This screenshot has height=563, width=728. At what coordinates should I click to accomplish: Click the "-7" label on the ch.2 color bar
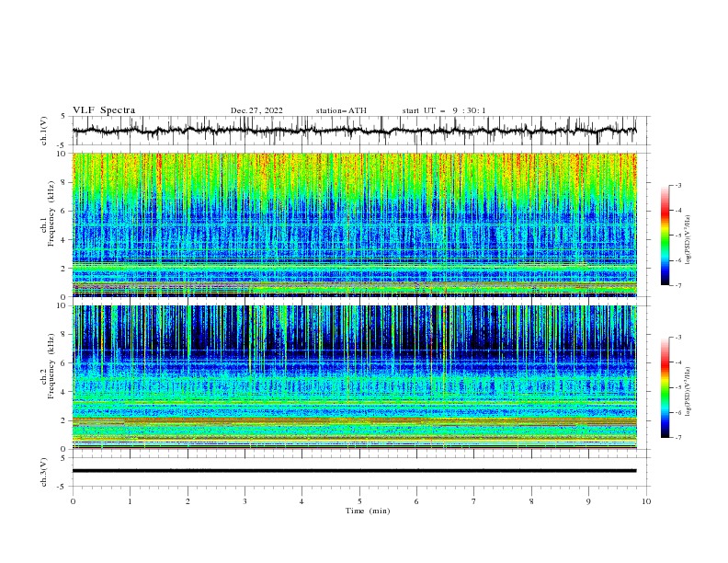coord(678,437)
